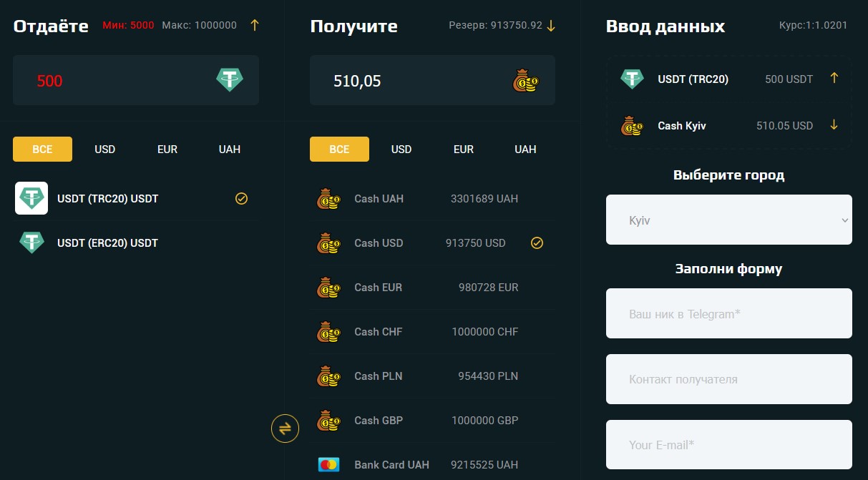
Task: Select the UAH tab under Получите
Action: click(525, 149)
